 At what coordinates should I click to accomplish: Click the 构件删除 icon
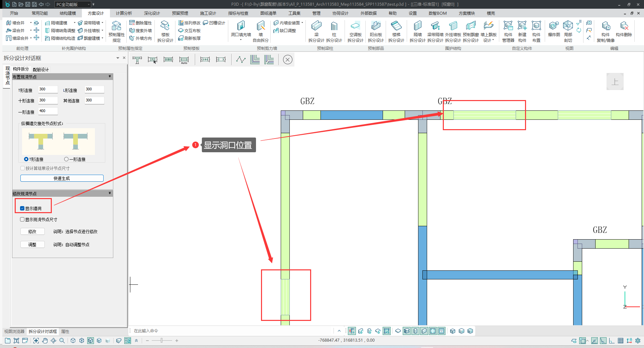point(624,27)
